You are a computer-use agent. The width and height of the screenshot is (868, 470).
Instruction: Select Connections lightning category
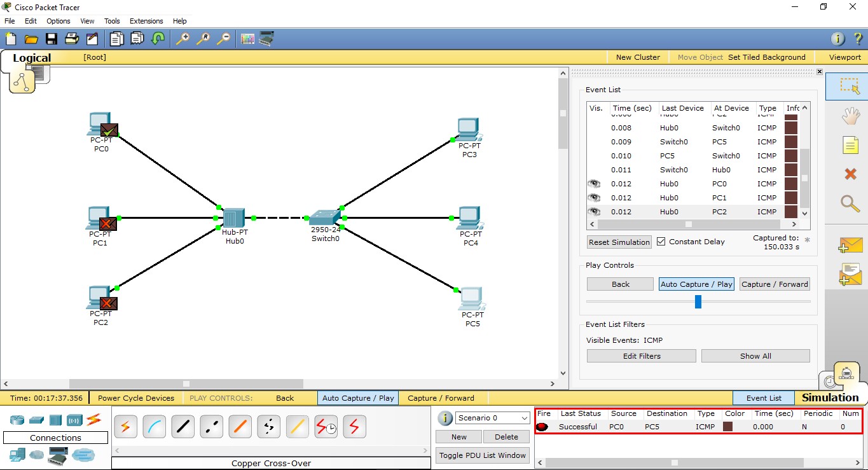pyautogui.click(x=93, y=419)
